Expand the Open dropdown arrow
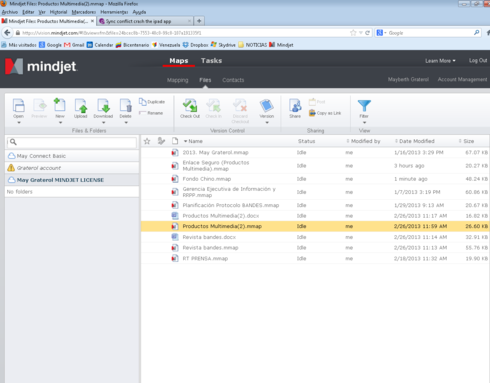This screenshot has height=383, width=490. click(19, 123)
